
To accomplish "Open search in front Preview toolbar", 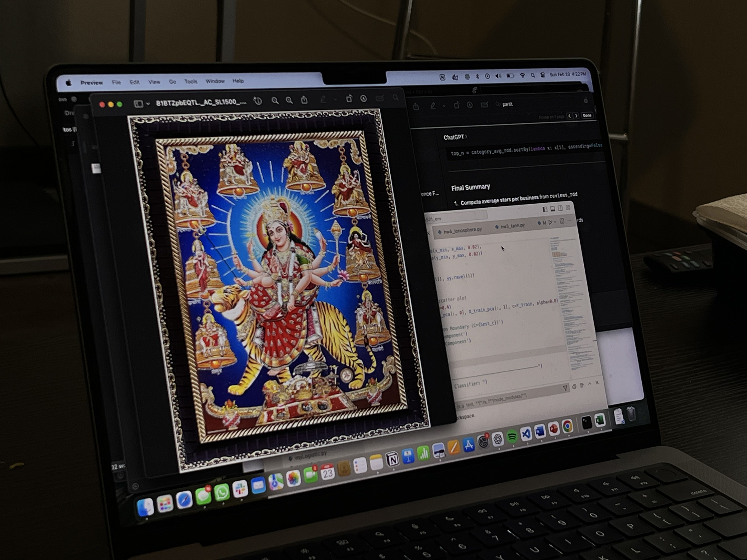I will [x=395, y=98].
